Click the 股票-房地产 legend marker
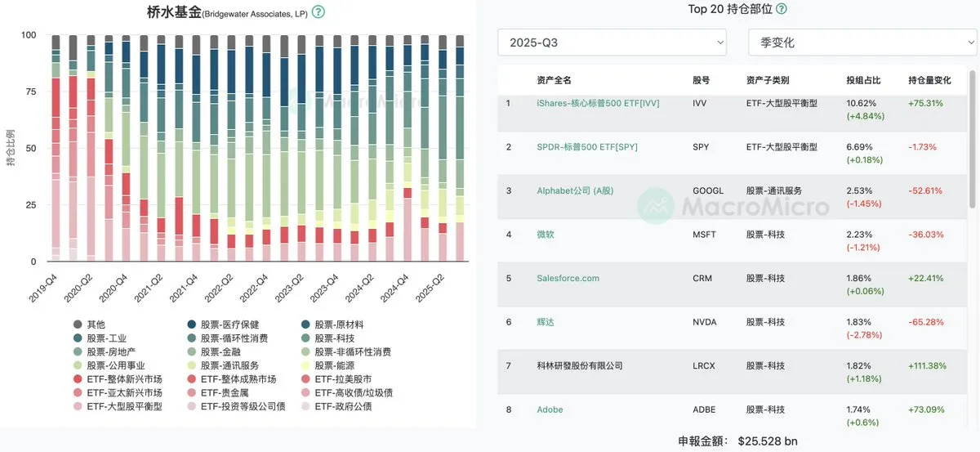The width and height of the screenshot is (980, 452). [78, 352]
